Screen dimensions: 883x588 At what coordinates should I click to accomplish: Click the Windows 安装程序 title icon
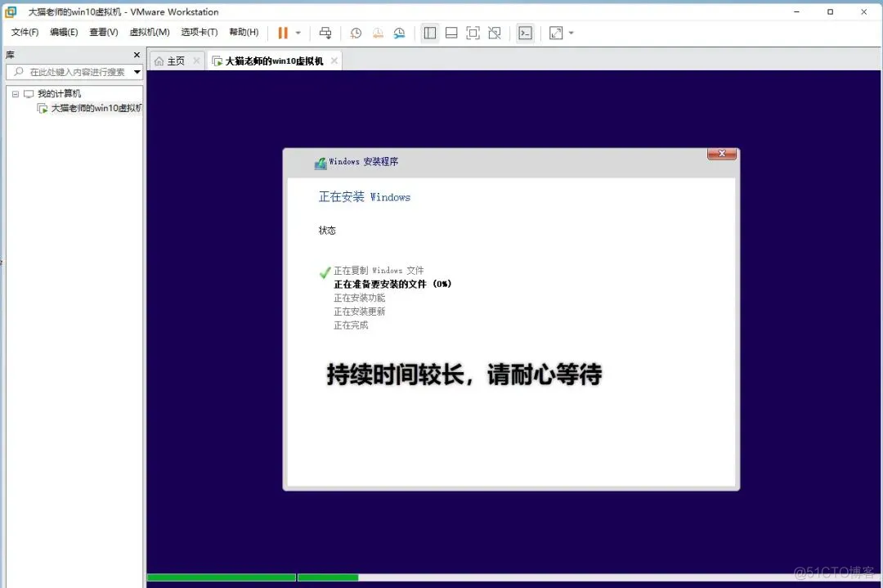pos(320,163)
